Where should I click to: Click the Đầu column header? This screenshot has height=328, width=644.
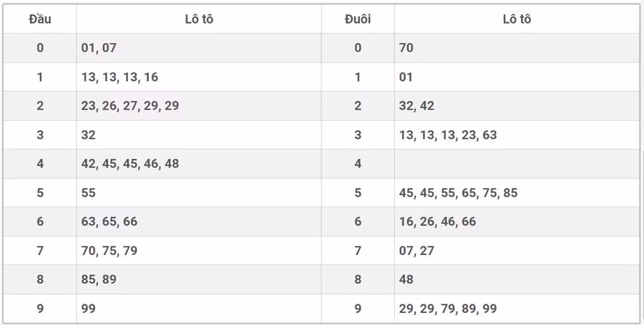coord(40,19)
